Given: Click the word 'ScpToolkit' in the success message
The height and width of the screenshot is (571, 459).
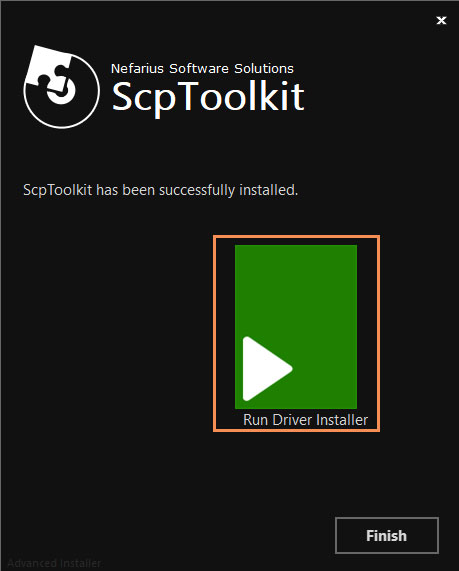Looking at the screenshot, I should [x=58, y=190].
